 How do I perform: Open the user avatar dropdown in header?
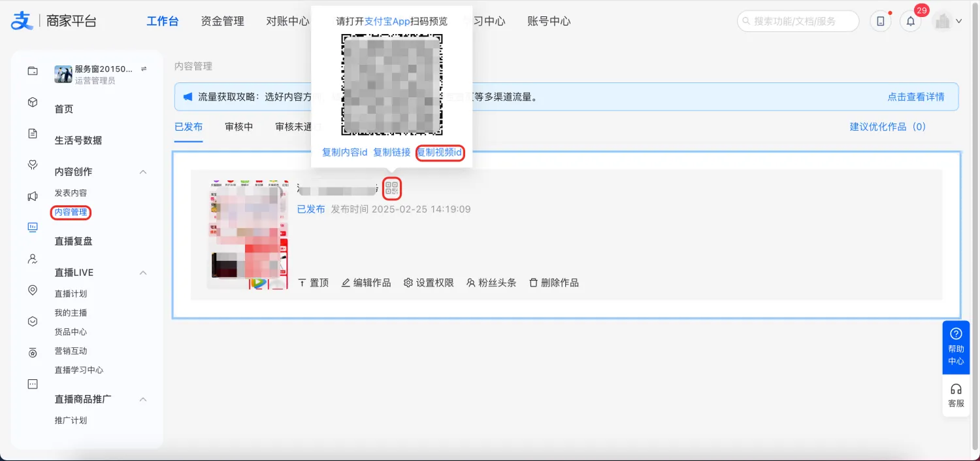947,21
